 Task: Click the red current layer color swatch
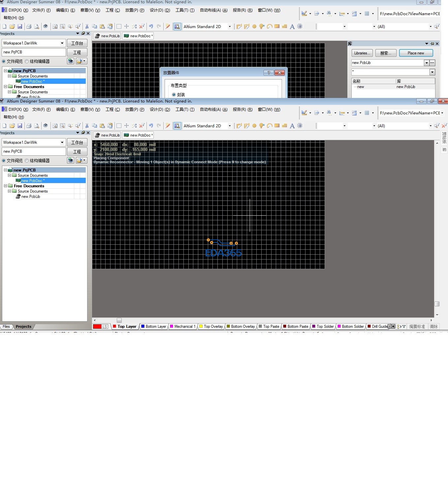pos(97,326)
